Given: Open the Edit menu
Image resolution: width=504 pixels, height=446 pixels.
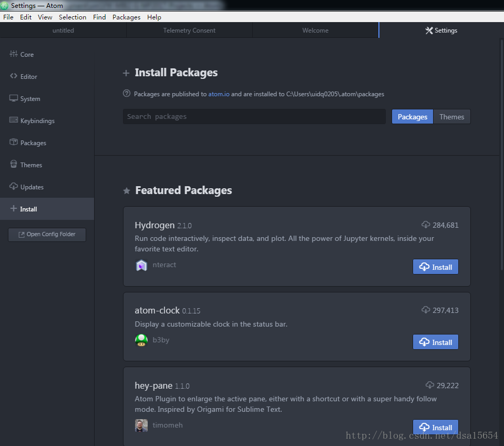Looking at the screenshot, I should pyautogui.click(x=26, y=17).
